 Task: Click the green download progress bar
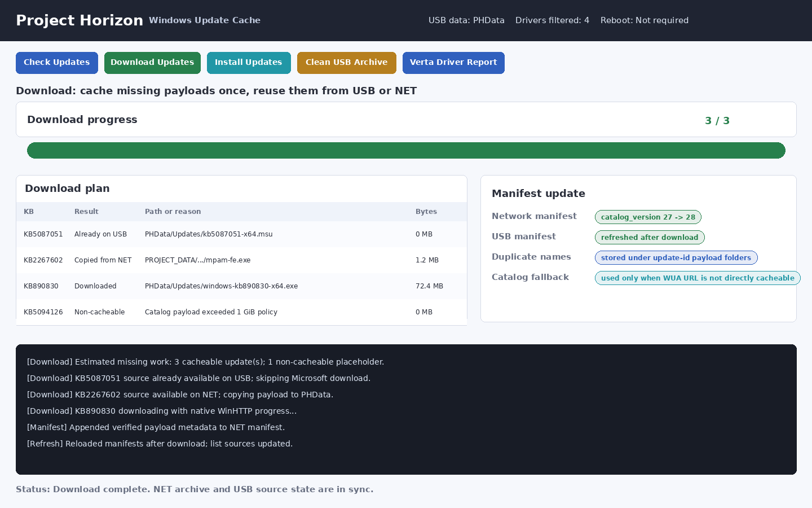click(406, 151)
